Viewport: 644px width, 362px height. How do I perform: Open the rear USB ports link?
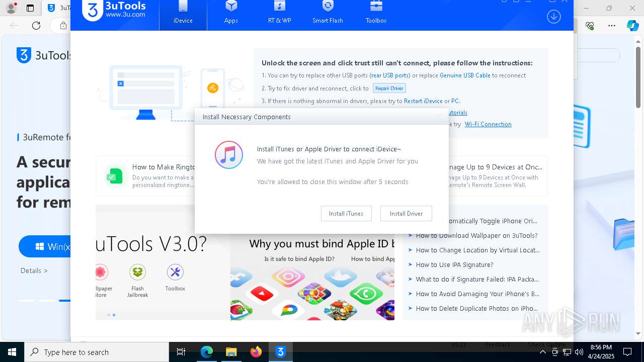[390, 75]
